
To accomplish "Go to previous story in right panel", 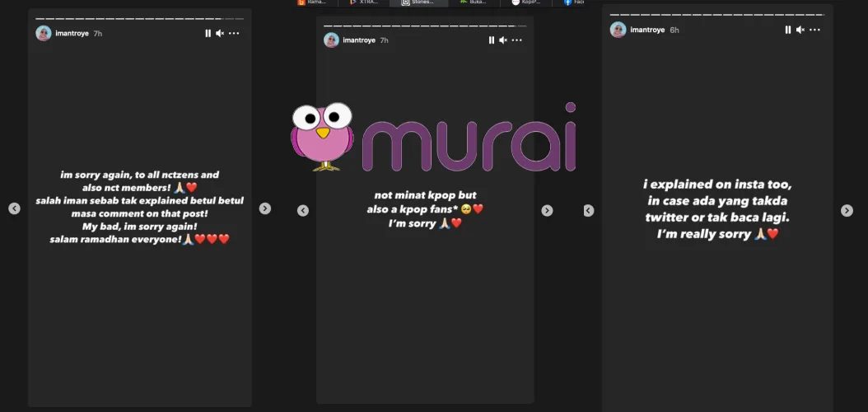I will (x=588, y=211).
